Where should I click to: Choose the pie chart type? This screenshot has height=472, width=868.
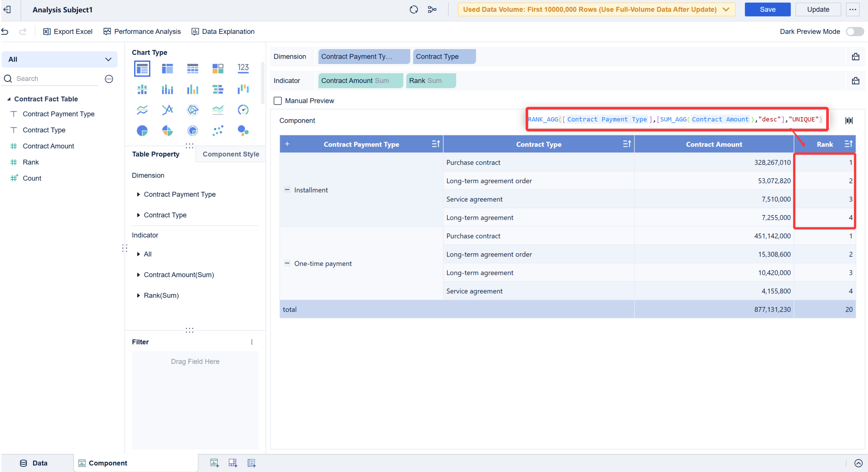click(x=142, y=130)
